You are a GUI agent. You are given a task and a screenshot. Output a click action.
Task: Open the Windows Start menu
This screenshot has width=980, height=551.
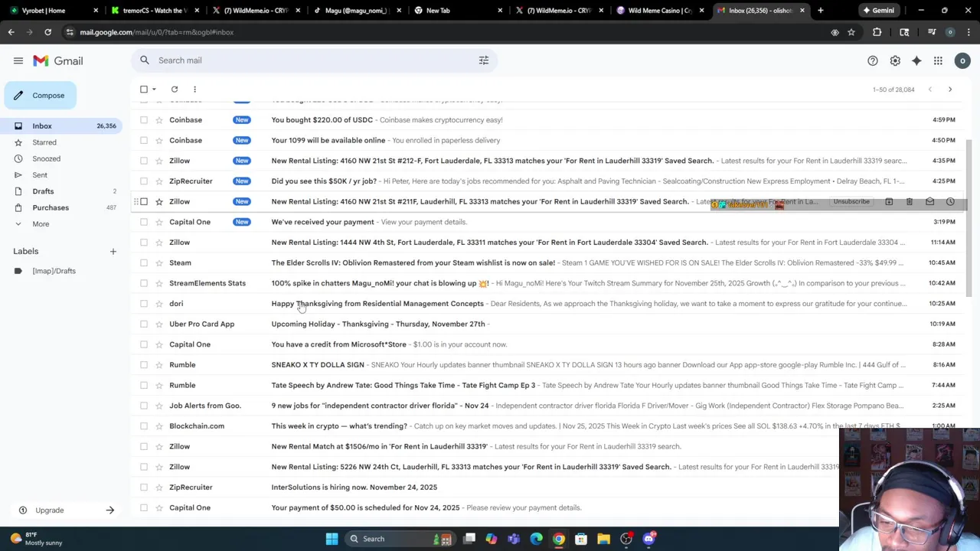[x=332, y=539]
